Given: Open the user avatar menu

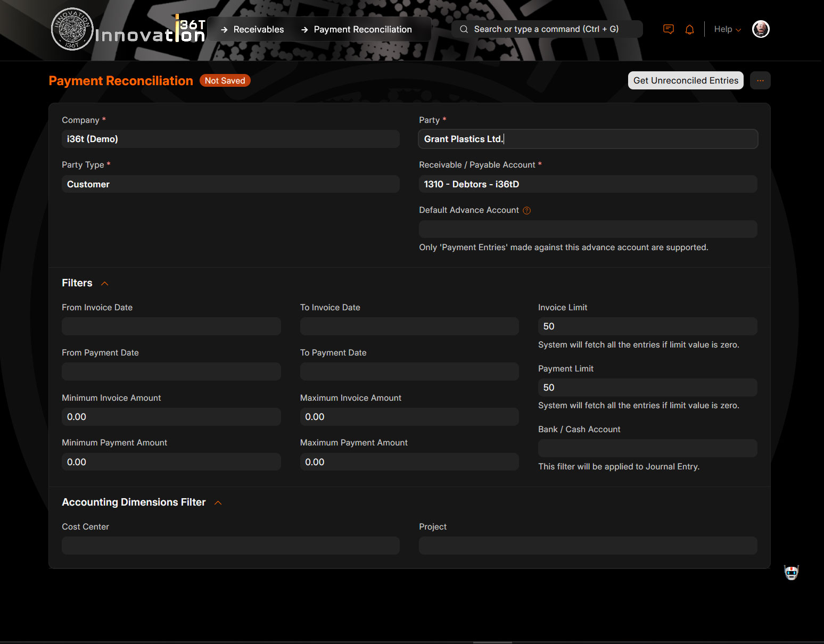Looking at the screenshot, I should (760, 29).
